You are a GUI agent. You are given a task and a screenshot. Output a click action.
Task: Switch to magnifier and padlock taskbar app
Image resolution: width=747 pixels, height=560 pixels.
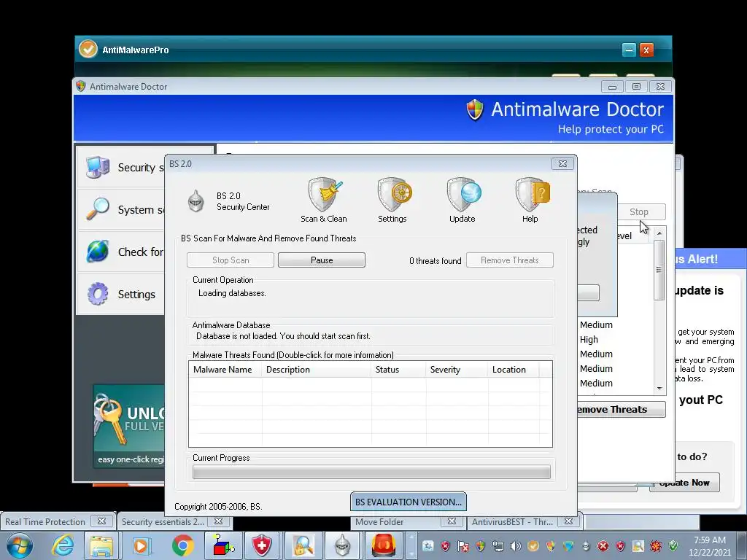303,545
